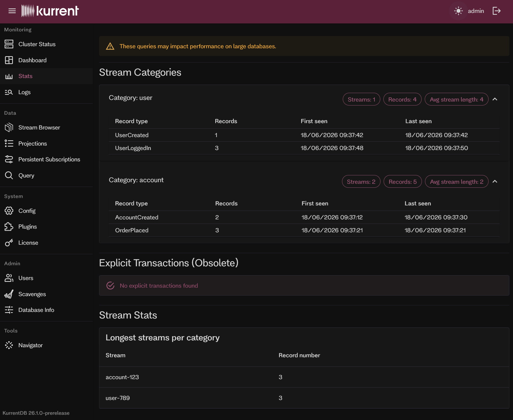Open Database Info page
Screen dimensions: 513x420
point(46,310)
